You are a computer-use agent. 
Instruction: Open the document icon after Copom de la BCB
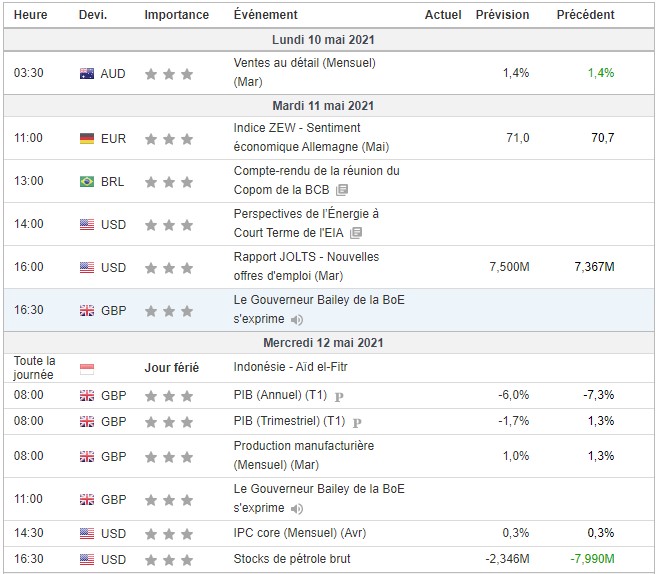click(x=342, y=189)
